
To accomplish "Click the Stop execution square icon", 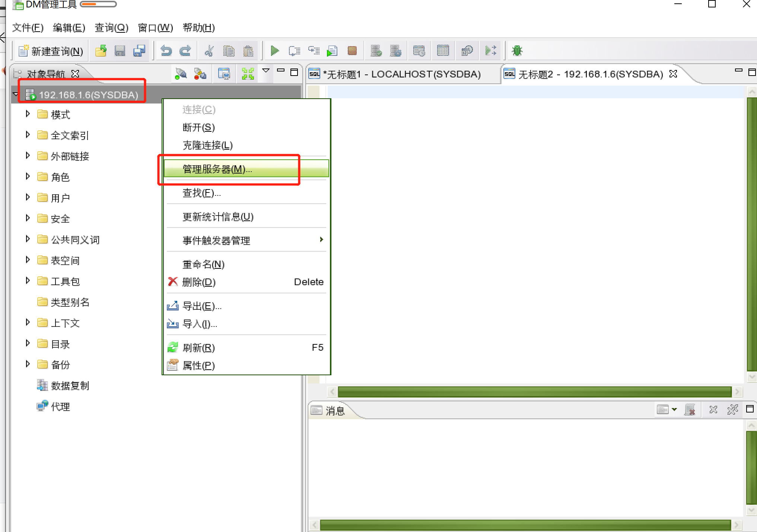I will pos(352,51).
